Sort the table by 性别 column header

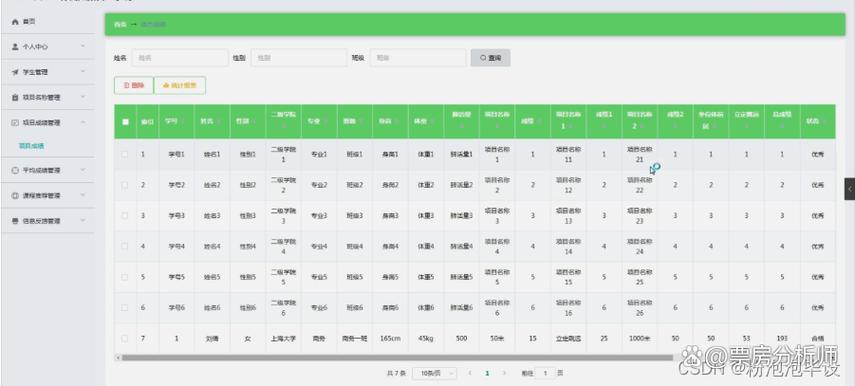tap(248, 122)
